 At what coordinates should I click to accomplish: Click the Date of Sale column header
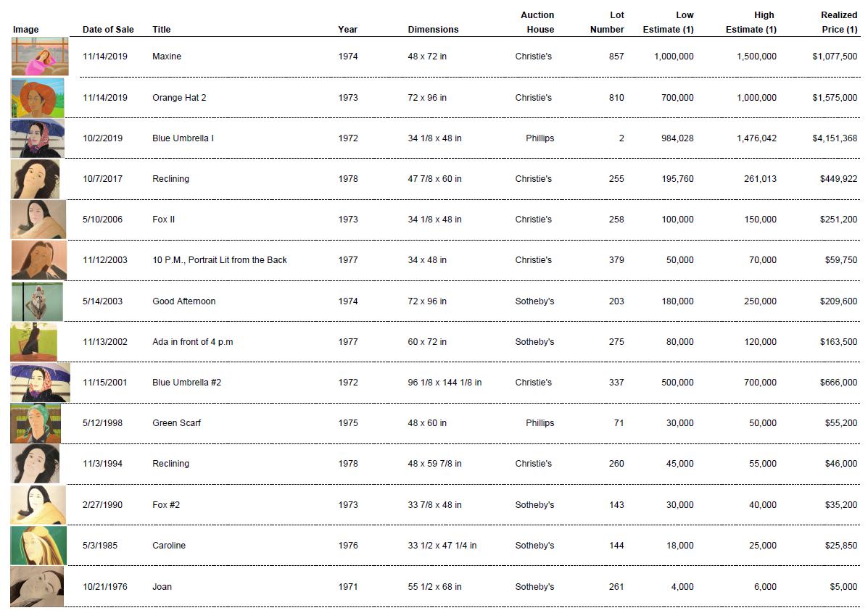click(x=108, y=30)
